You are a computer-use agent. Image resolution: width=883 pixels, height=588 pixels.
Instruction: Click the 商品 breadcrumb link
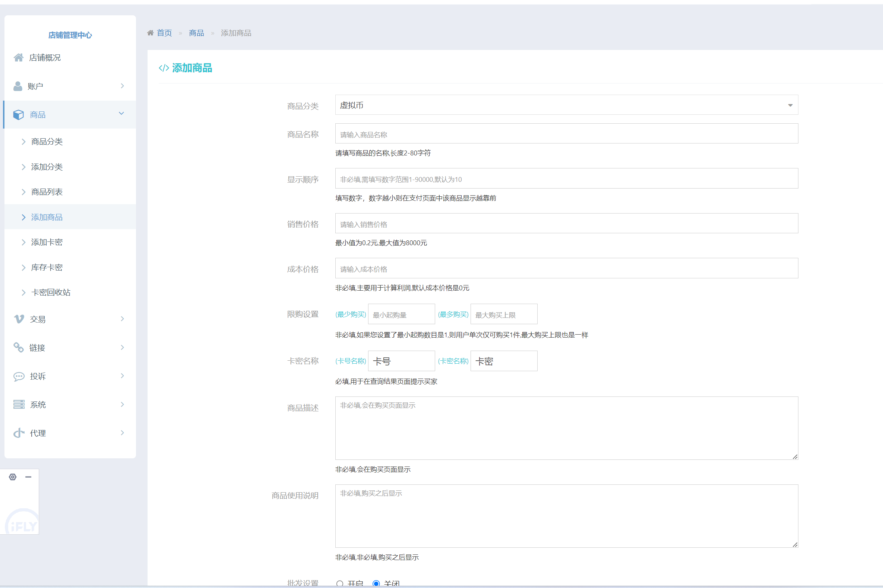click(196, 33)
